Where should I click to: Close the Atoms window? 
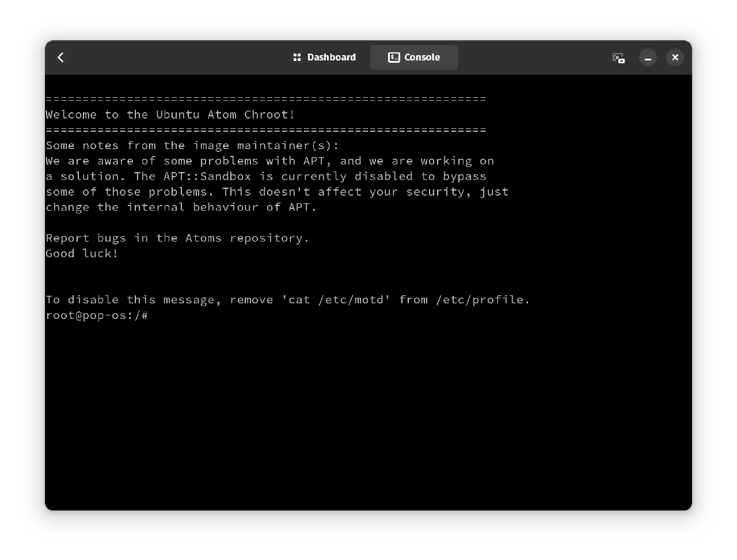coord(675,57)
